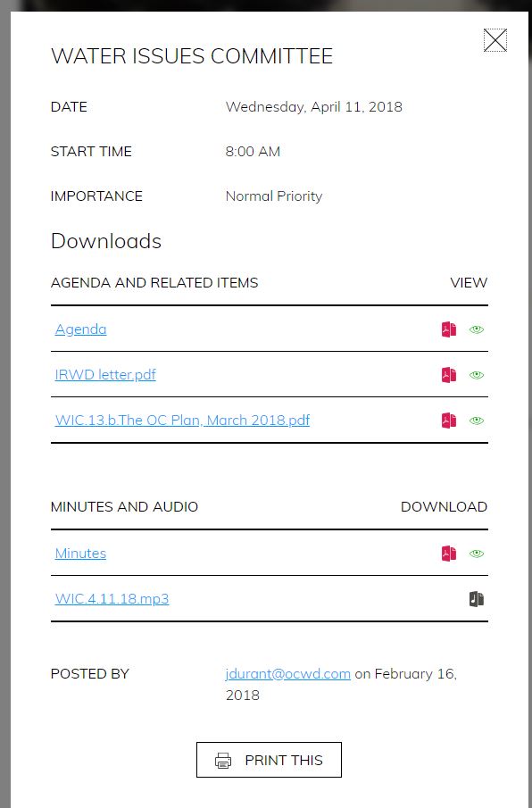Click the Wednesday, April 11, 2018 date text
The height and width of the screenshot is (808, 532).
point(313,106)
